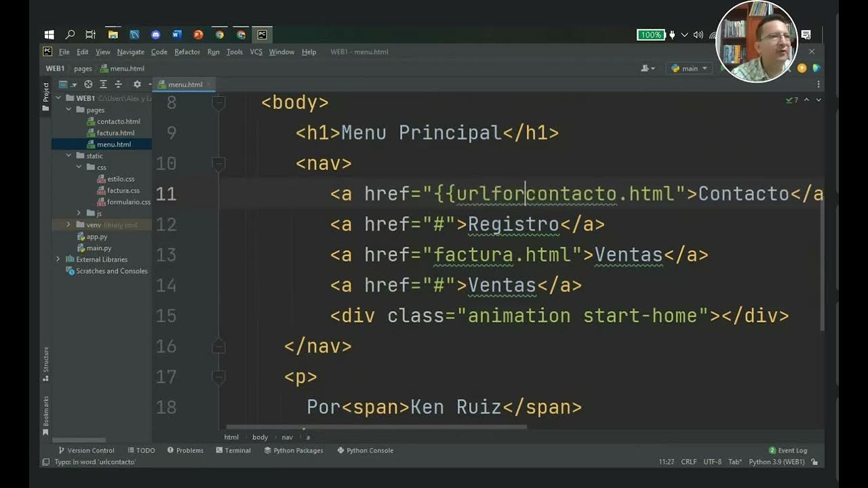Screen dimensions: 868x488
Task: Open Discord from the taskbar
Action: tap(155, 35)
